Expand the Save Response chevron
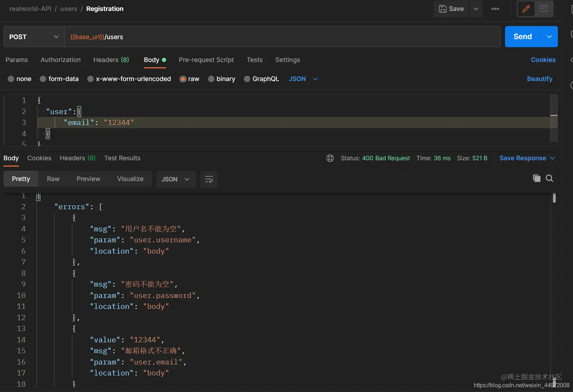Screen dimensions: 573x392 (553, 158)
